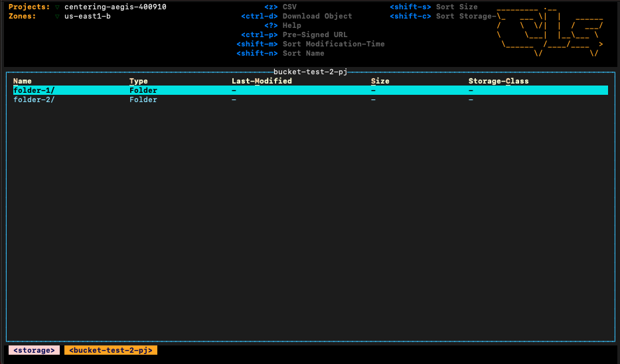Click the Type column header

coord(139,81)
